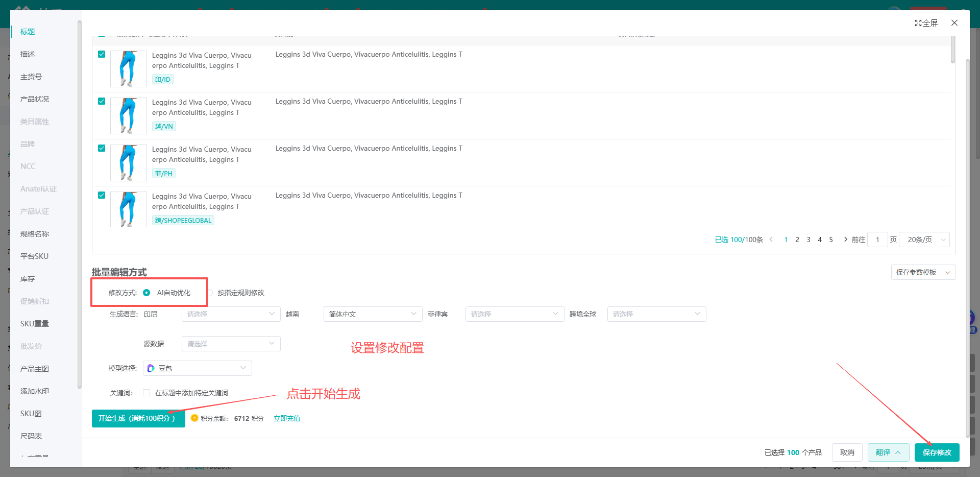Open the 跨境全球 language dropdown
The width and height of the screenshot is (980, 477).
click(x=657, y=314)
